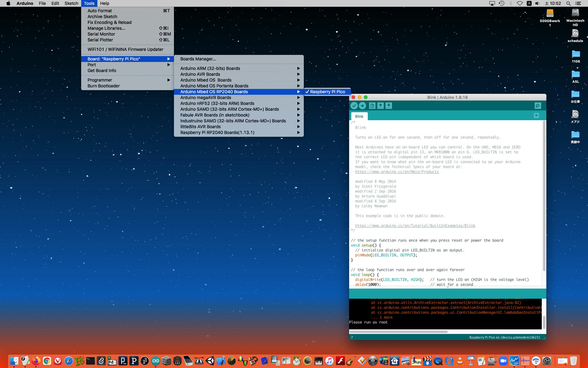Click the Upload arrow toolbar icon
This screenshot has height=368, width=588.
(x=362, y=106)
